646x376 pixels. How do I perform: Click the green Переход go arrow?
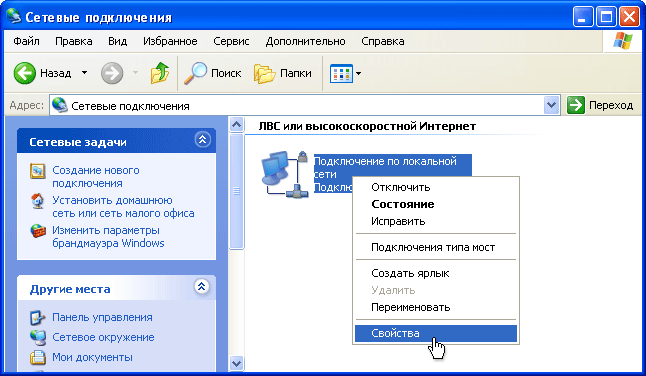576,105
